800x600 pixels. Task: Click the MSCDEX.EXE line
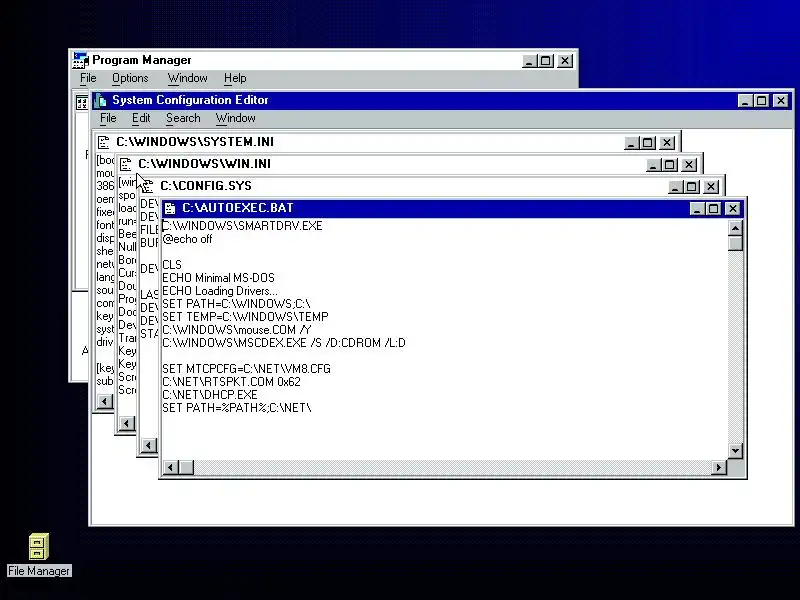coord(284,343)
